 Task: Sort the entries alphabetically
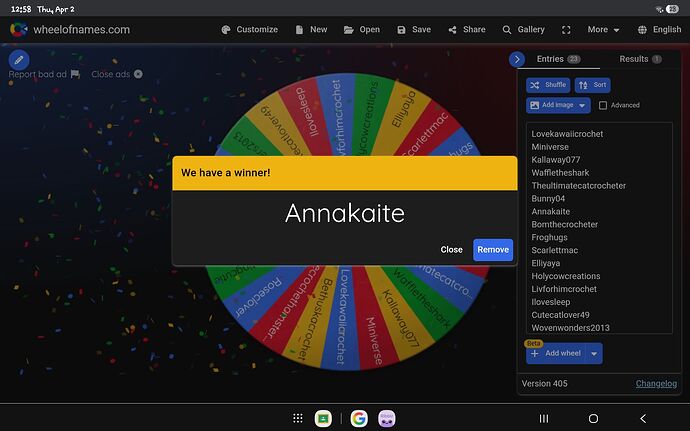pos(592,85)
